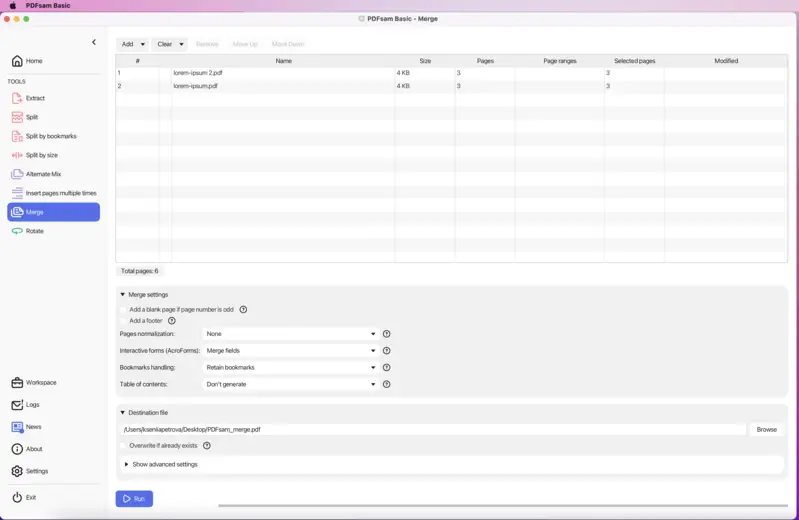
Task: Open the Workspace briefcase icon
Action: coord(17,382)
